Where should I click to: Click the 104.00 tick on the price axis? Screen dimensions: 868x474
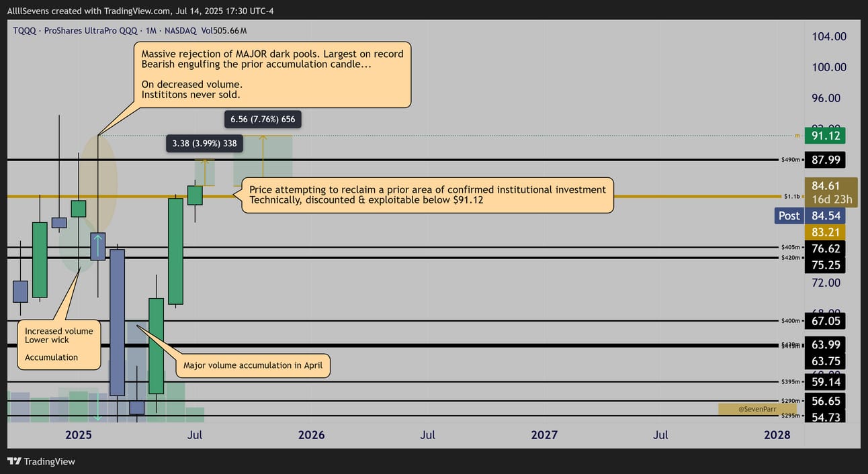click(x=830, y=37)
